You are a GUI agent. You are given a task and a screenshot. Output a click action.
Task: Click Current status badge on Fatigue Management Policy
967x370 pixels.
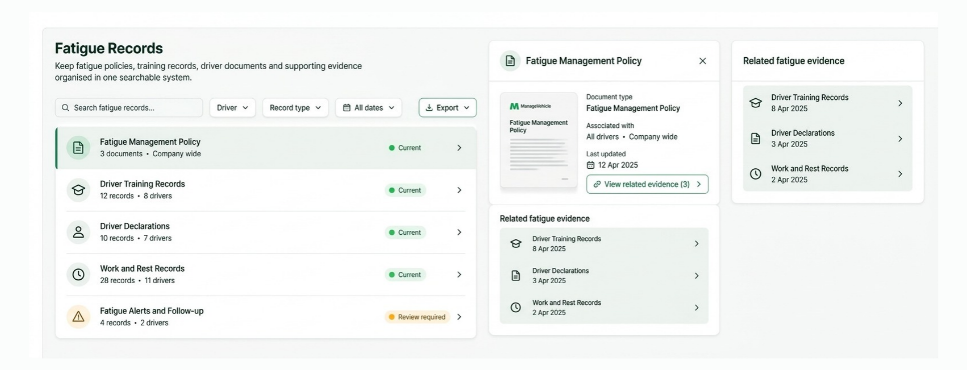coord(405,148)
